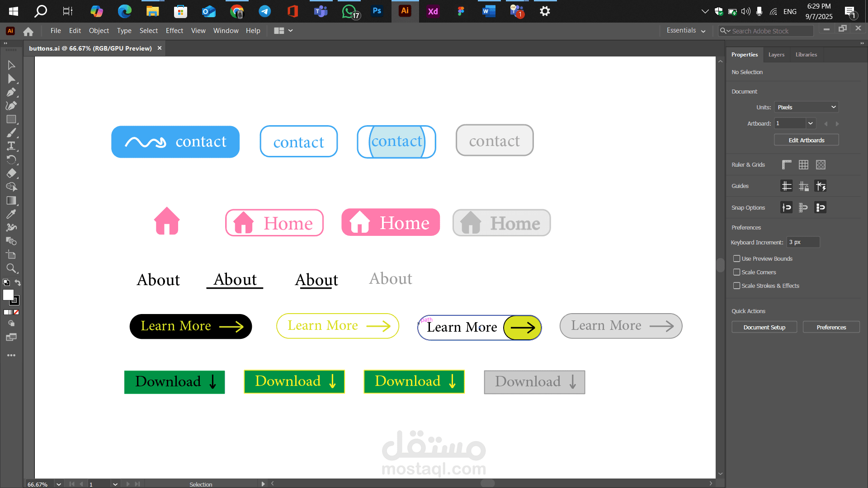Activate the Eraser tool
The width and height of the screenshot is (868, 488).
click(11, 174)
